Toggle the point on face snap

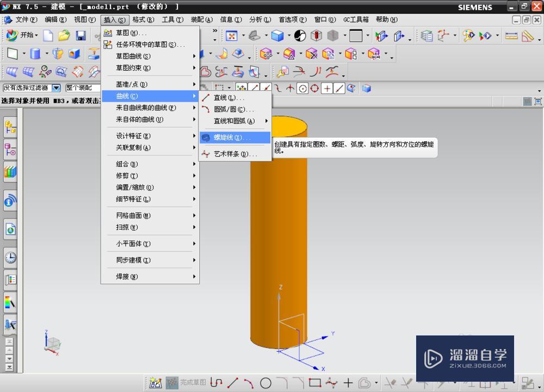click(351, 89)
